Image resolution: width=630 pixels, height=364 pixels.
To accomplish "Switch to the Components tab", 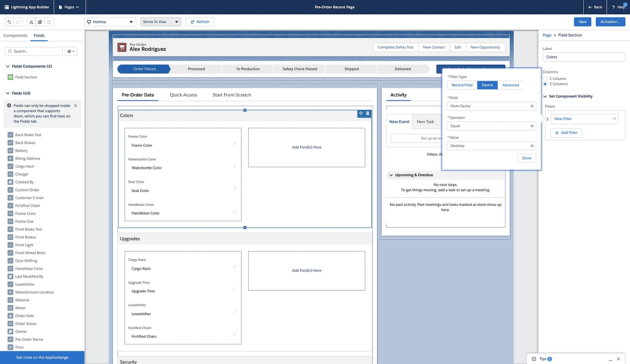I will (15, 36).
